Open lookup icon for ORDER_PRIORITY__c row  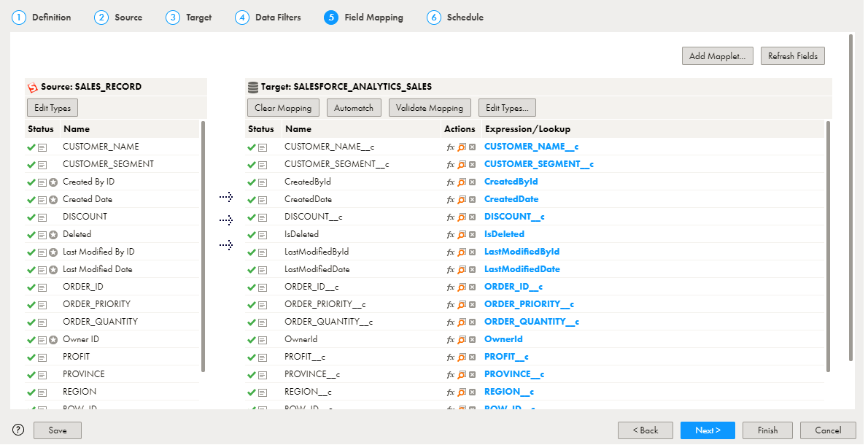coord(462,305)
